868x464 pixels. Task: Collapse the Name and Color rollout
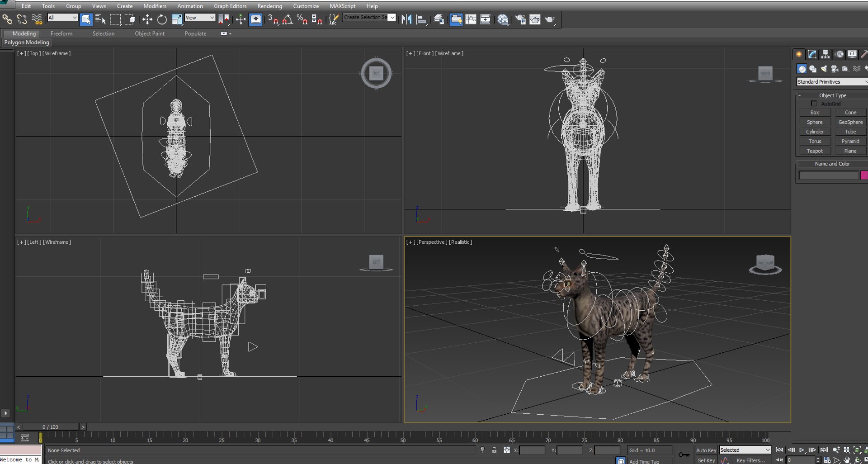tap(832, 164)
